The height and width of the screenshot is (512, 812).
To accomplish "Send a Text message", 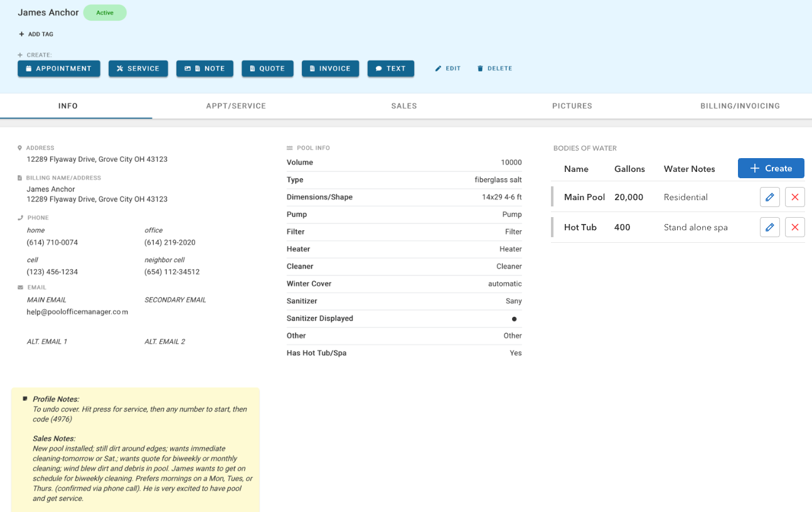I will click(390, 68).
